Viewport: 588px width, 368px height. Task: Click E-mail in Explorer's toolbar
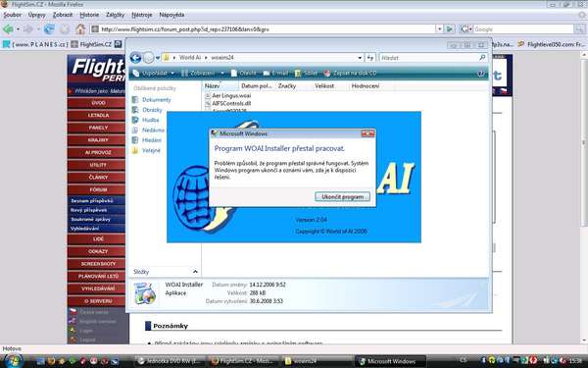(276, 74)
